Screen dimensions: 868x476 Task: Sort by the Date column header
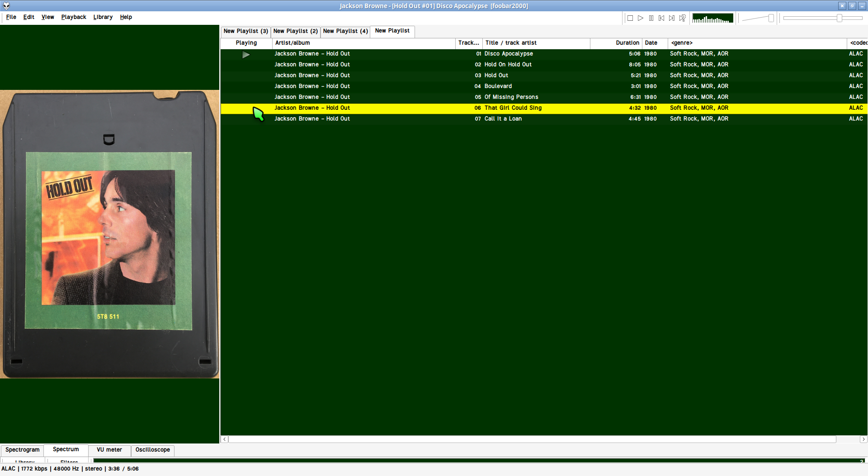tap(655, 43)
